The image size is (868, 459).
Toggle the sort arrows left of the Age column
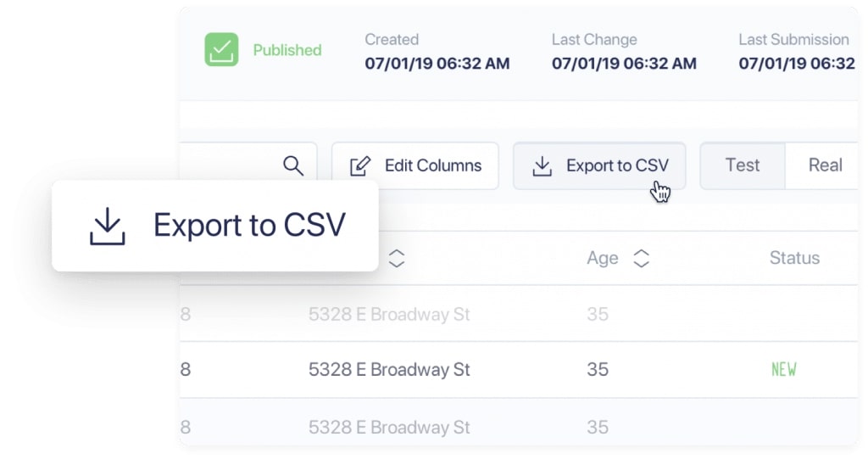tap(396, 259)
